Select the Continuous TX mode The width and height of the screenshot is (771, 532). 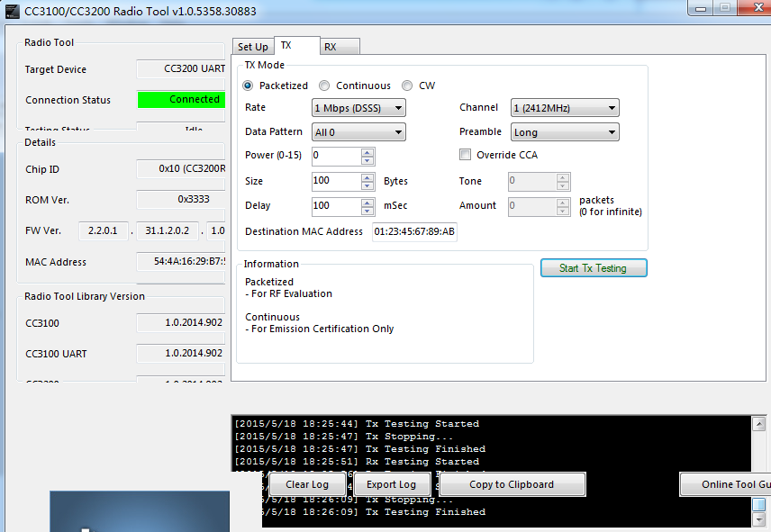click(324, 86)
